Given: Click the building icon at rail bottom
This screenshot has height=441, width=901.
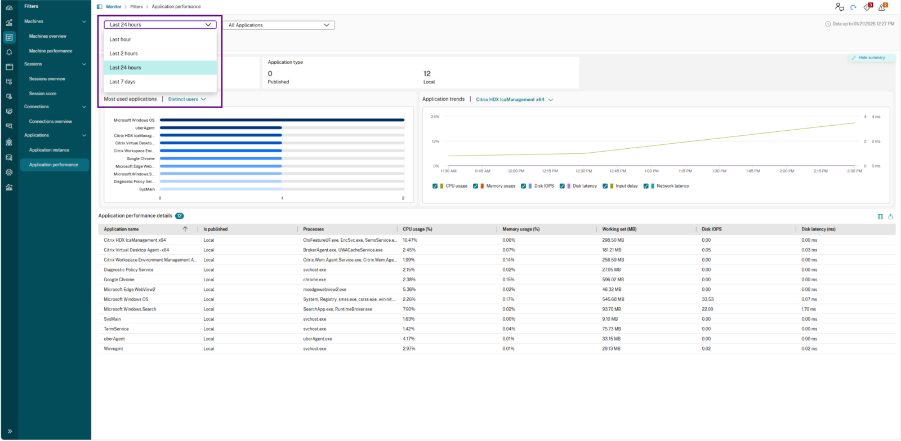Looking at the screenshot, I should coord(9,187).
